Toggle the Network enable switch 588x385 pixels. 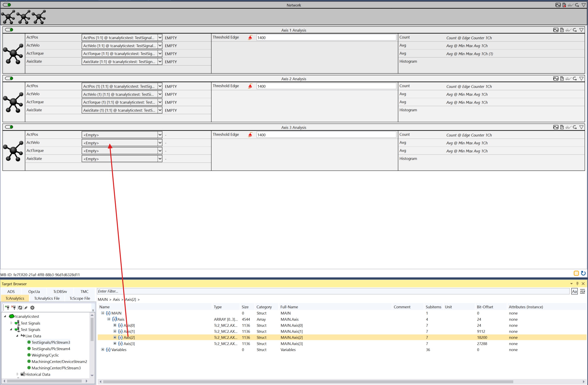click(7, 5)
